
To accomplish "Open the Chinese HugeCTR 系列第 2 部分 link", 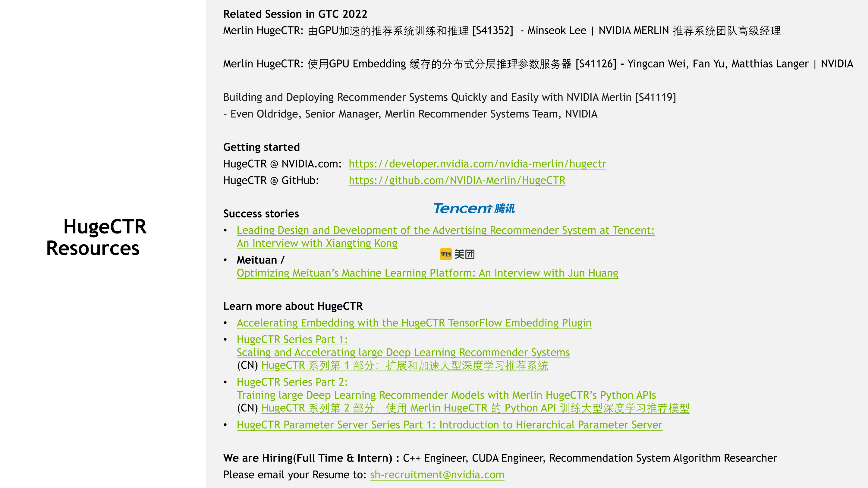I will (x=475, y=408).
